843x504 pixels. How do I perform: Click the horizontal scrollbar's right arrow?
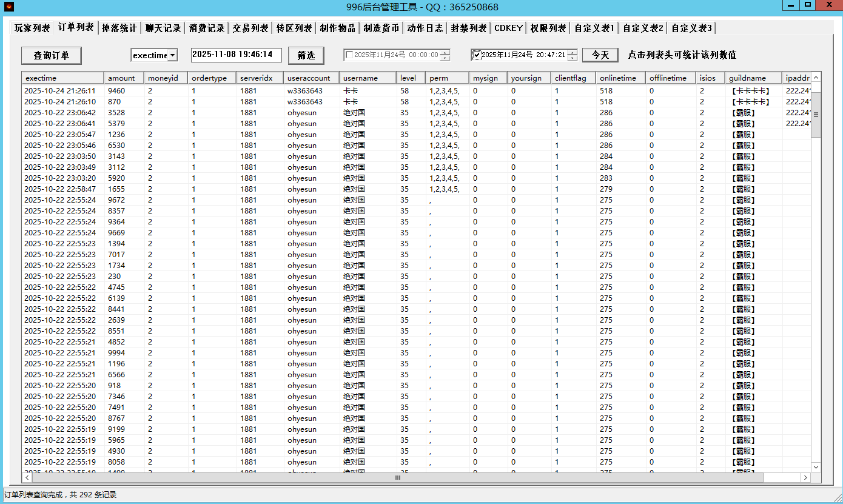click(805, 478)
